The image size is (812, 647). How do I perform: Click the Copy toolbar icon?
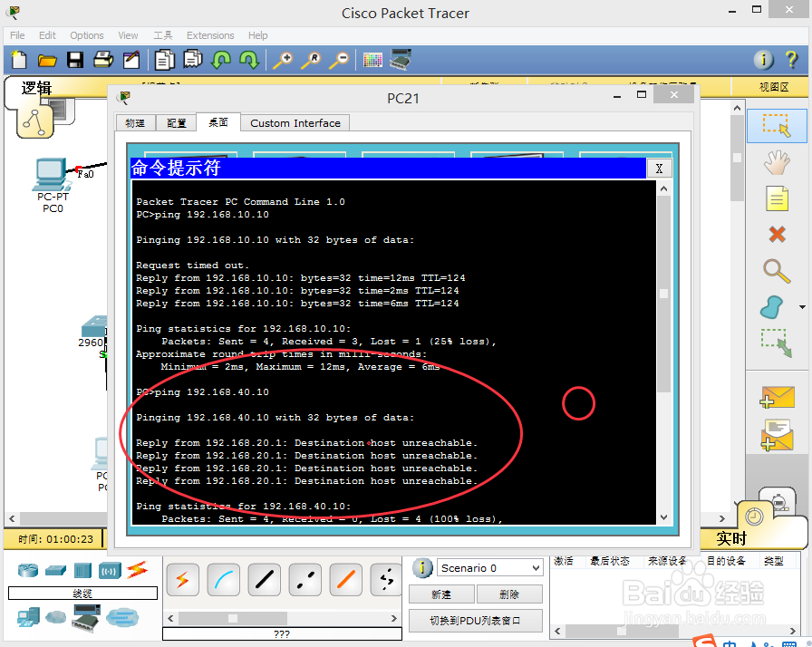[x=165, y=60]
